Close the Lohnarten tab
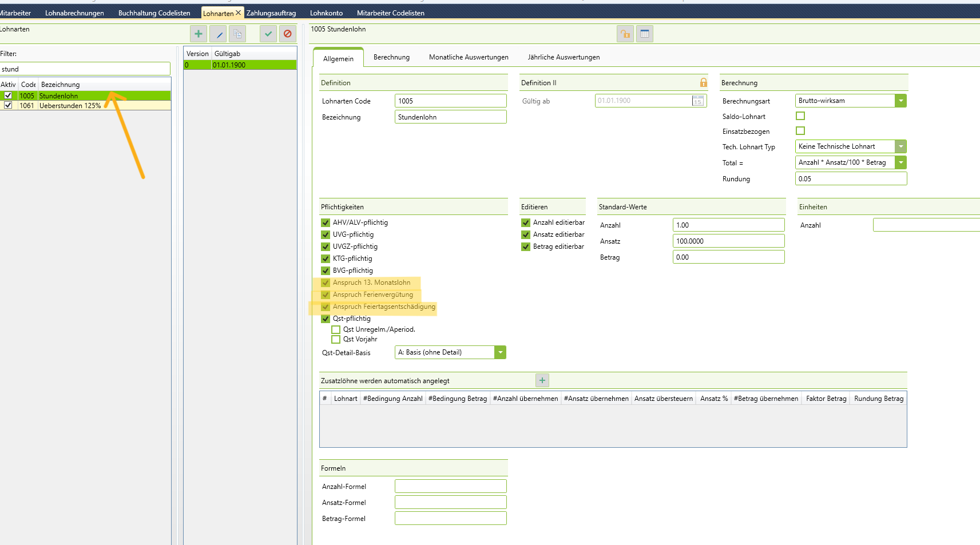Screen dimensions: 980x545 click(x=239, y=13)
